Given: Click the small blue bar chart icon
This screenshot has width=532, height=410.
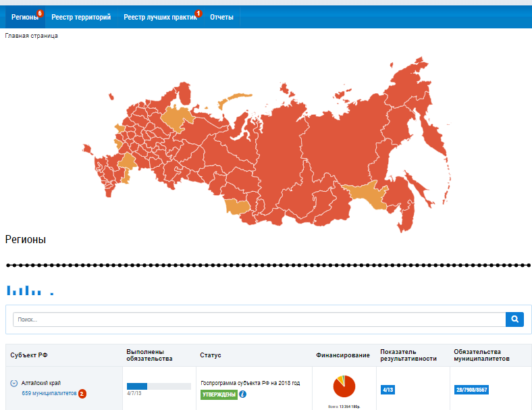Looking at the screenshot, I should [24, 290].
